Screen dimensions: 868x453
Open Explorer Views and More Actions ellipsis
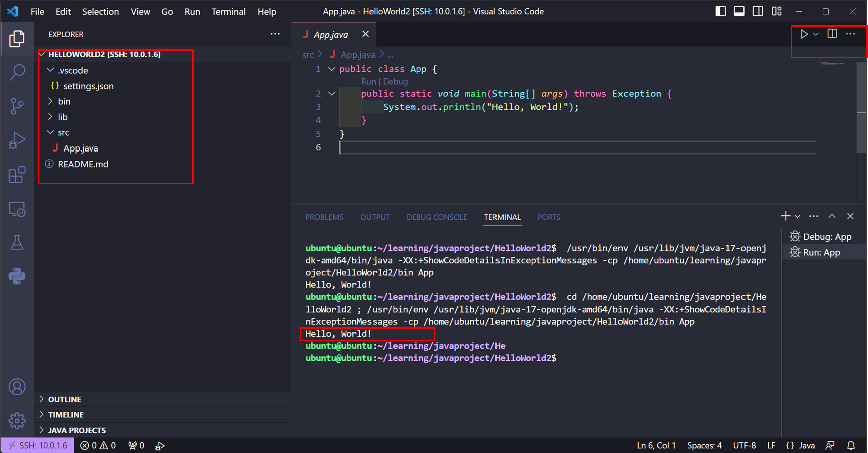pos(275,34)
